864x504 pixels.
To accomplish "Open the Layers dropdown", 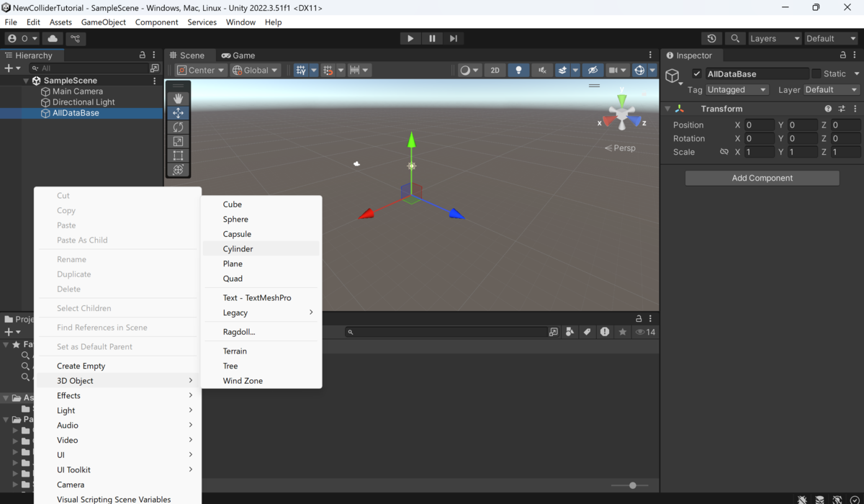I will (x=774, y=39).
